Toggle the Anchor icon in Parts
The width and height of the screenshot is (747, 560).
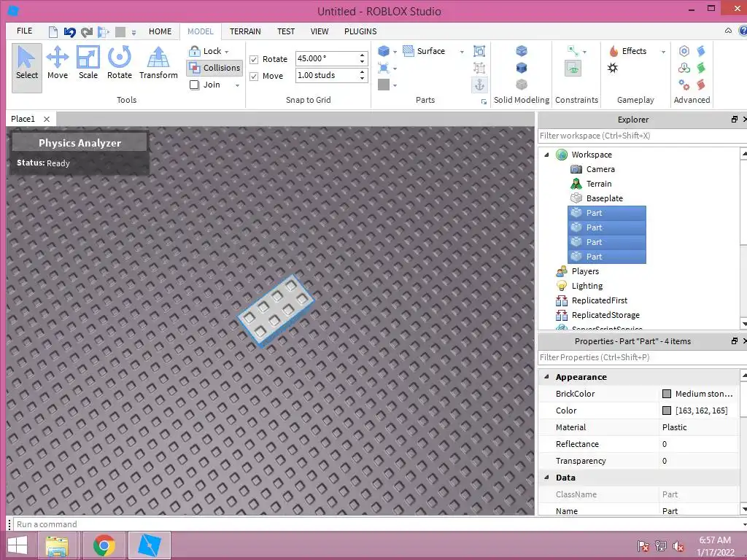click(479, 85)
